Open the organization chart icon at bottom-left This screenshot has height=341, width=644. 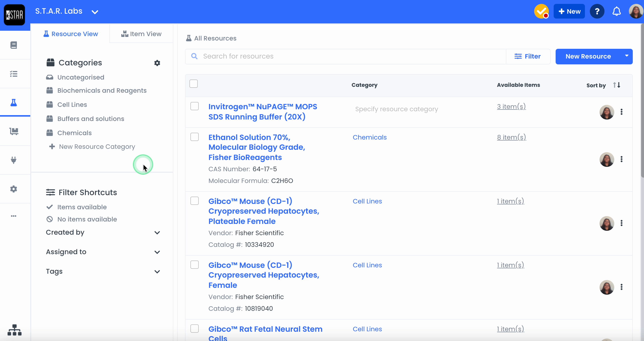pos(14,330)
